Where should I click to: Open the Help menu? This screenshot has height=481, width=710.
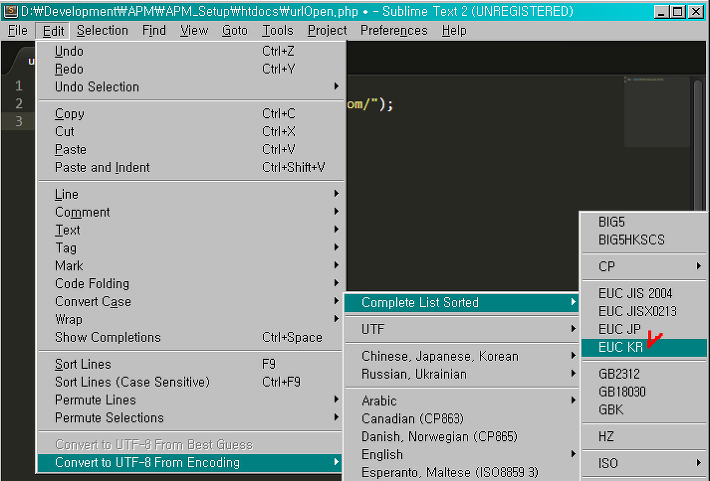(454, 30)
